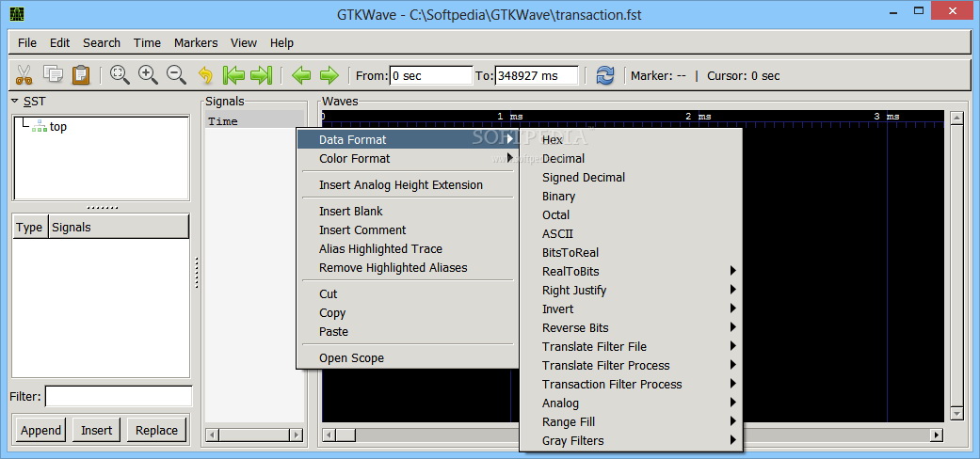The image size is (980, 459).
Task: Jump to start with green arrow icon
Action: point(233,75)
